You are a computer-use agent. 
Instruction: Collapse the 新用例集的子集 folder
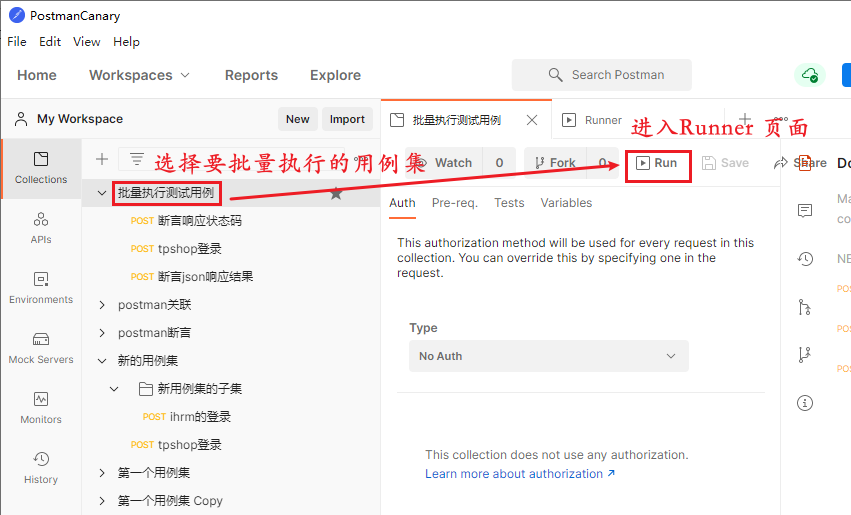114,389
